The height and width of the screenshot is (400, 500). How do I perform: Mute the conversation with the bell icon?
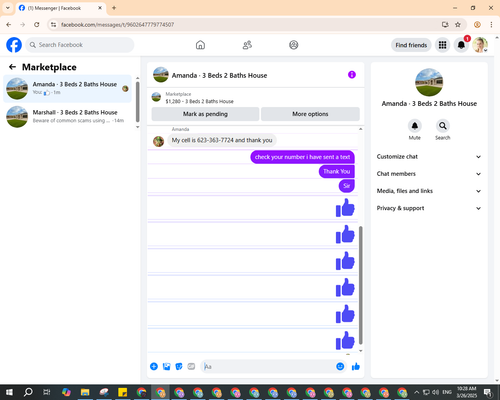pyautogui.click(x=415, y=126)
